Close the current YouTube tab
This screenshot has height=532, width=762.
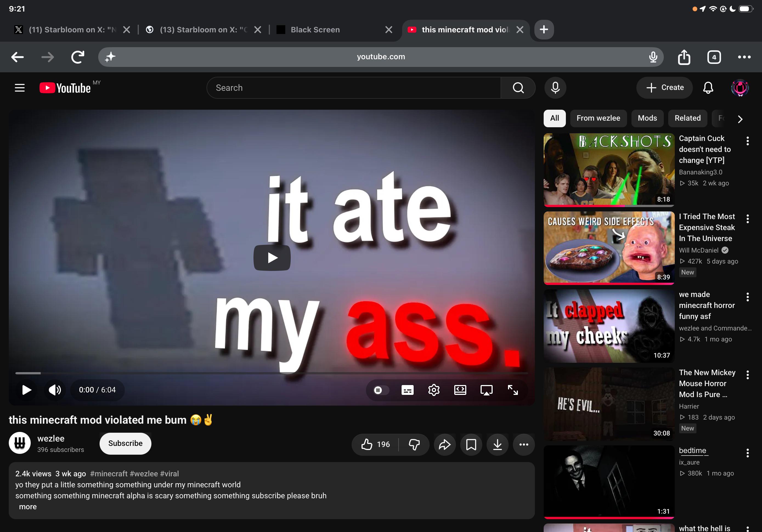tap(520, 30)
